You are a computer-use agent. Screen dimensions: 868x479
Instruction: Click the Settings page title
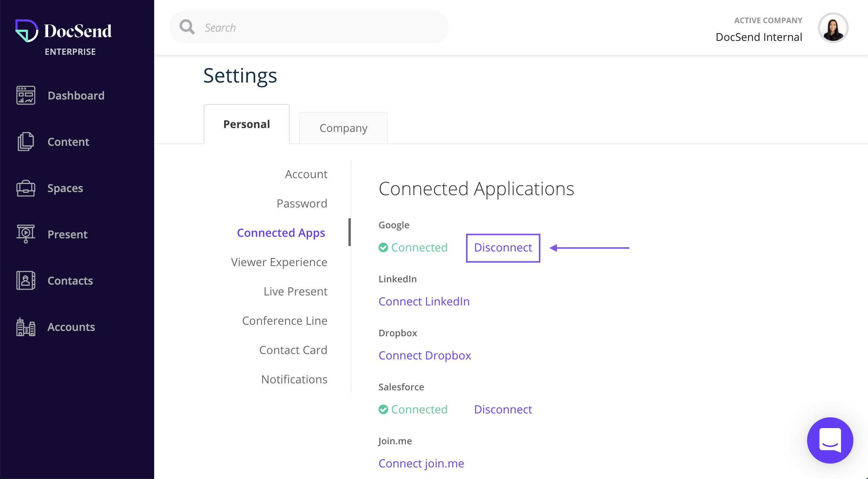pyautogui.click(x=240, y=76)
